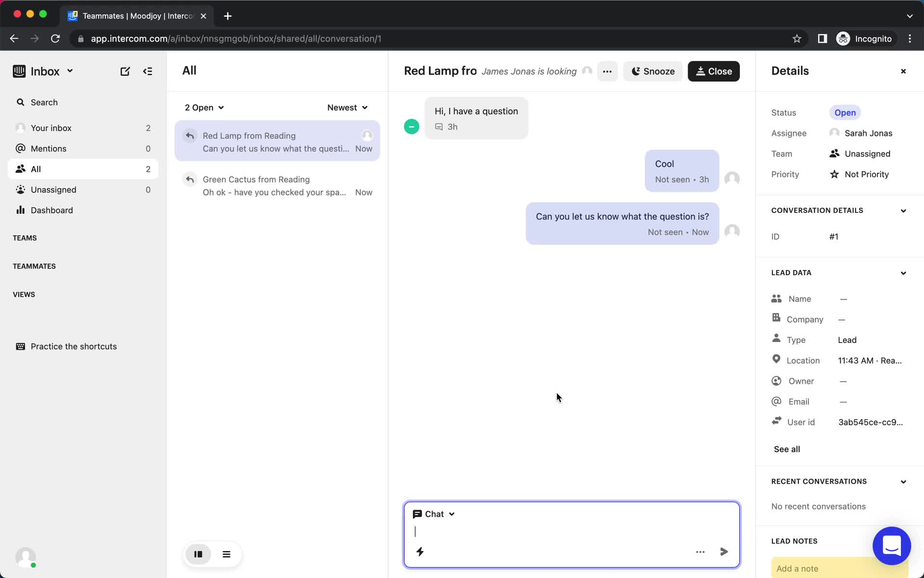
Task: Select the Newest sort dropdown
Action: [x=347, y=107]
